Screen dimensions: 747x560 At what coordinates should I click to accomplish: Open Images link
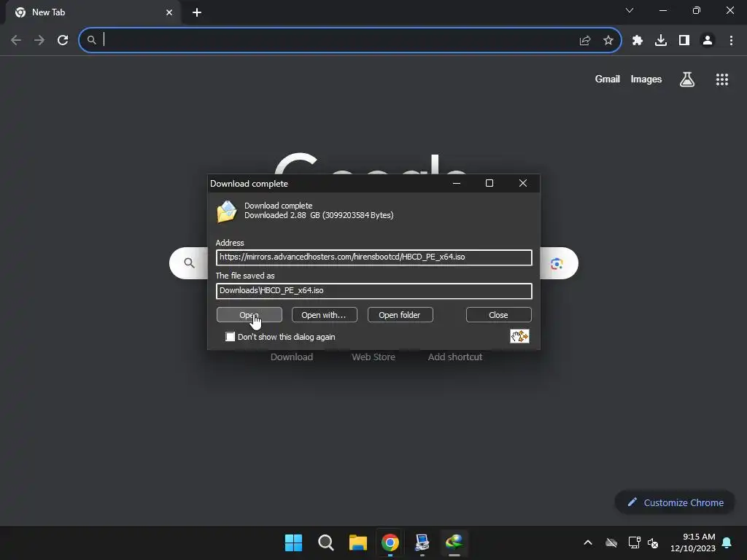click(x=646, y=79)
